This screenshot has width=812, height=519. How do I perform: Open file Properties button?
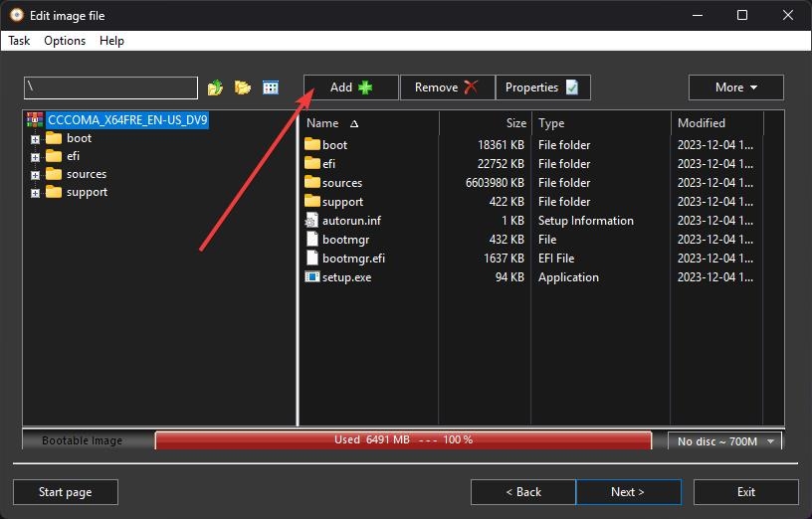tap(543, 87)
